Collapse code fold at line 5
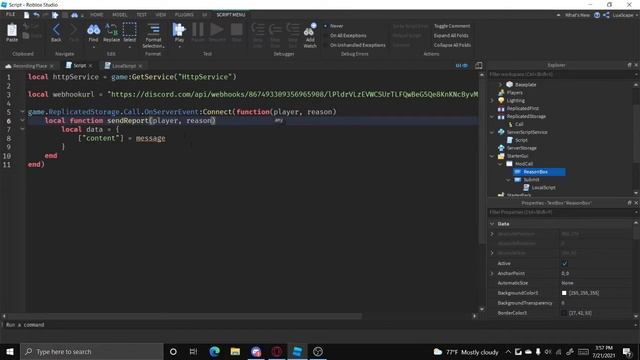 click(x=22, y=111)
